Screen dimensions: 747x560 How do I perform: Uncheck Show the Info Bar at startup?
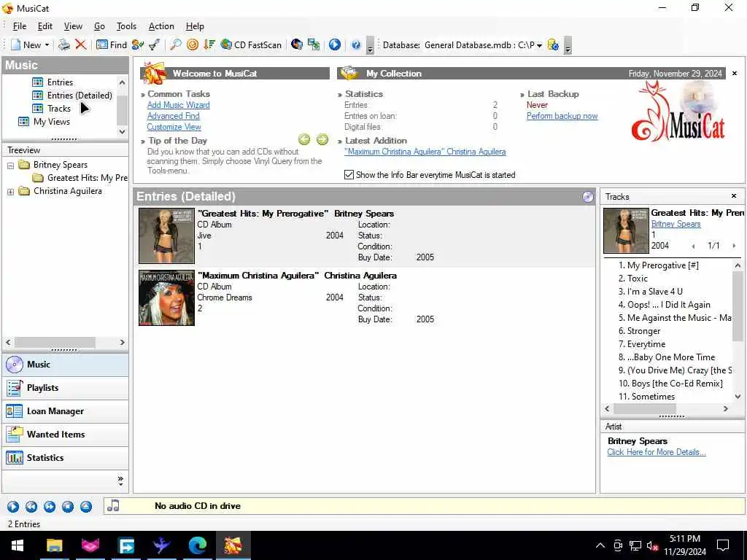click(349, 175)
